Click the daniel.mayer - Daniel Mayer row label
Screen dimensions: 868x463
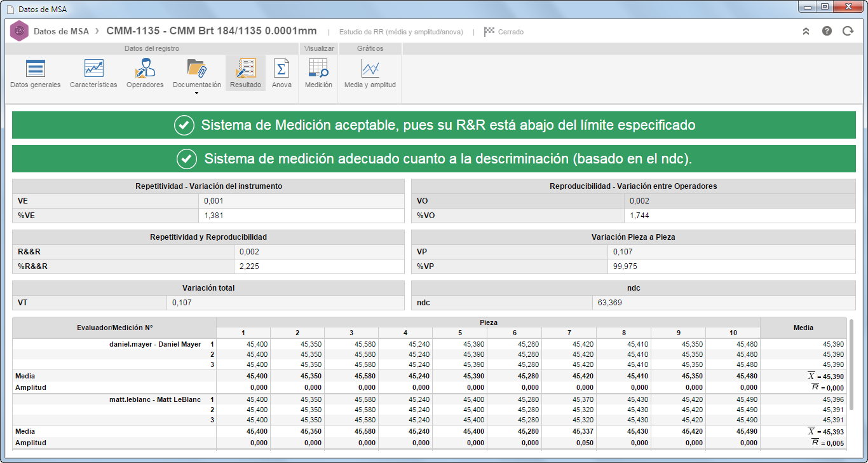pyautogui.click(x=155, y=345)
